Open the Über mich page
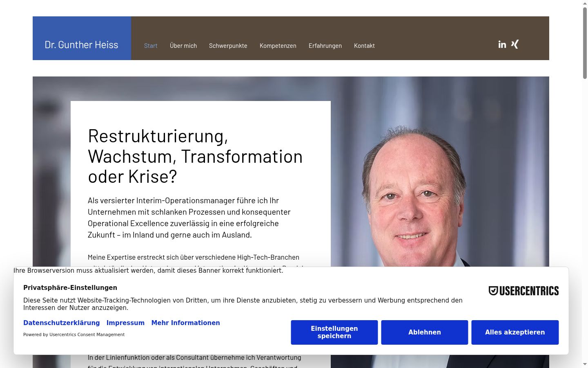 (x=183, y=46)
